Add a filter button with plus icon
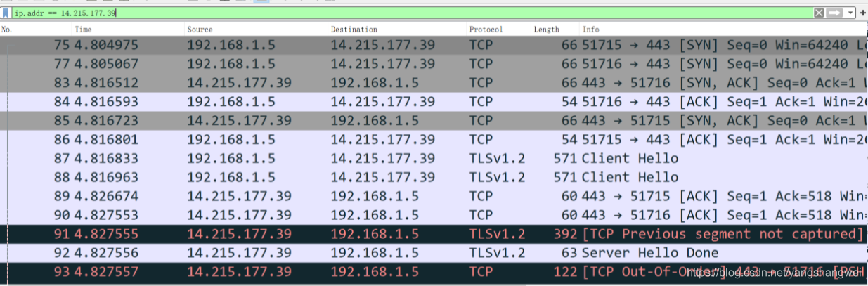 click(x=862, y=13)
